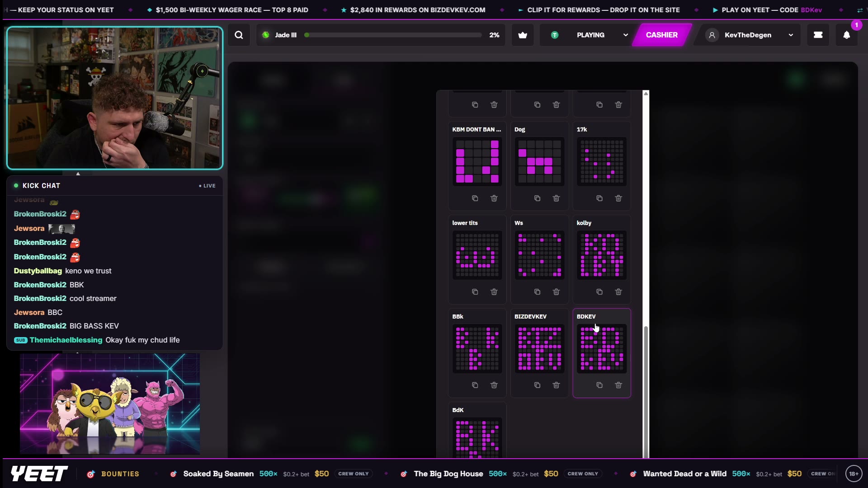Open the Wanted Dead or a Wild bounty
The width and height of the screenshot is (868, 488).
point(732,474)
